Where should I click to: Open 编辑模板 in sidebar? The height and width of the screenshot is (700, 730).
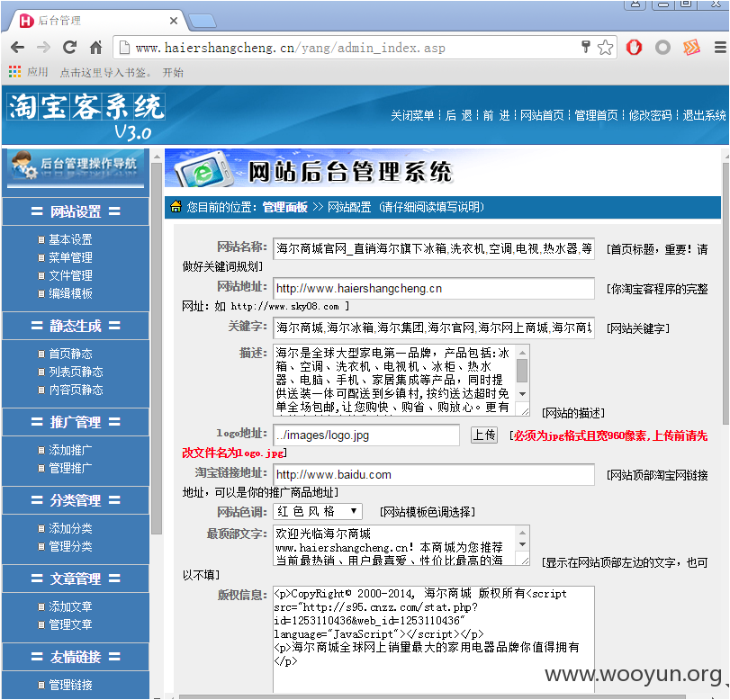70,293
